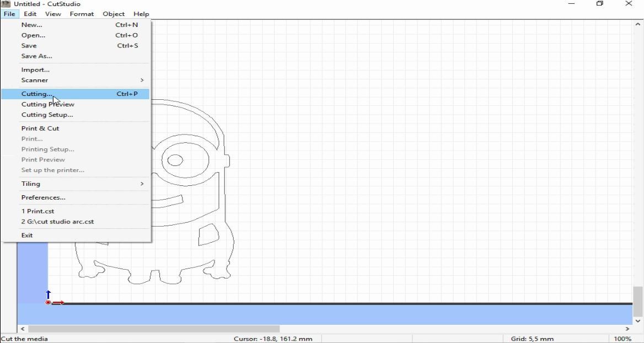Select Save As... entry
The width and height of the screenshot is (644, 343).
click(x=75, y=56)
